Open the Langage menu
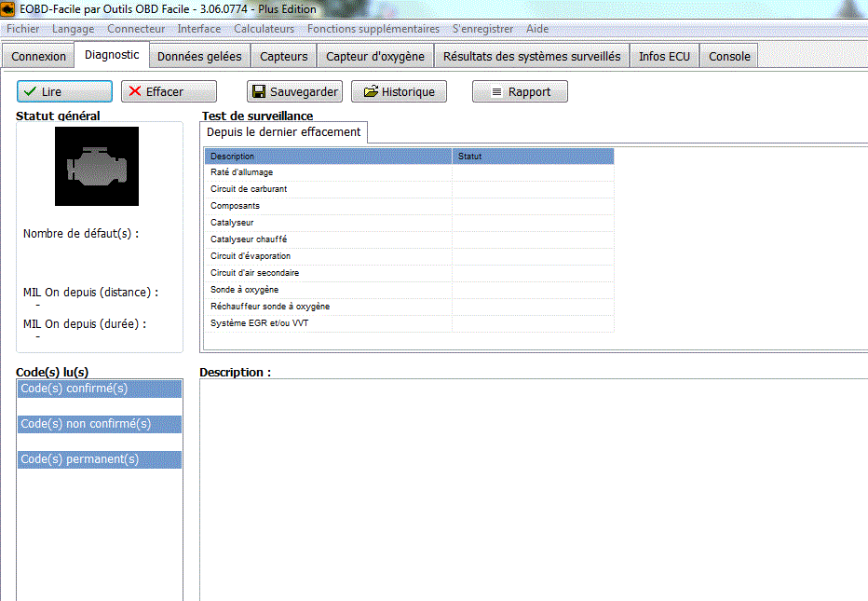868x601 pixels. [73, 29]
